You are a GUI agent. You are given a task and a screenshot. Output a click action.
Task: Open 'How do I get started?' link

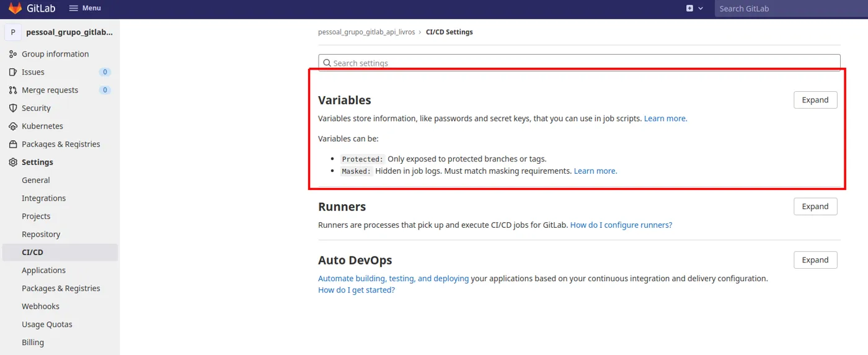[356, 290]
